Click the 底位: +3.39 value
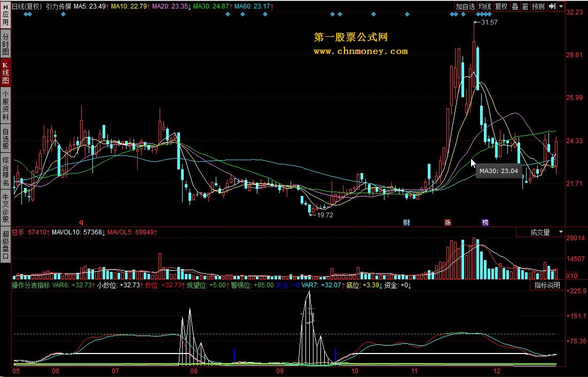This screenshot has height=377, width=588. pyautogui.click(x=365, y=285)
